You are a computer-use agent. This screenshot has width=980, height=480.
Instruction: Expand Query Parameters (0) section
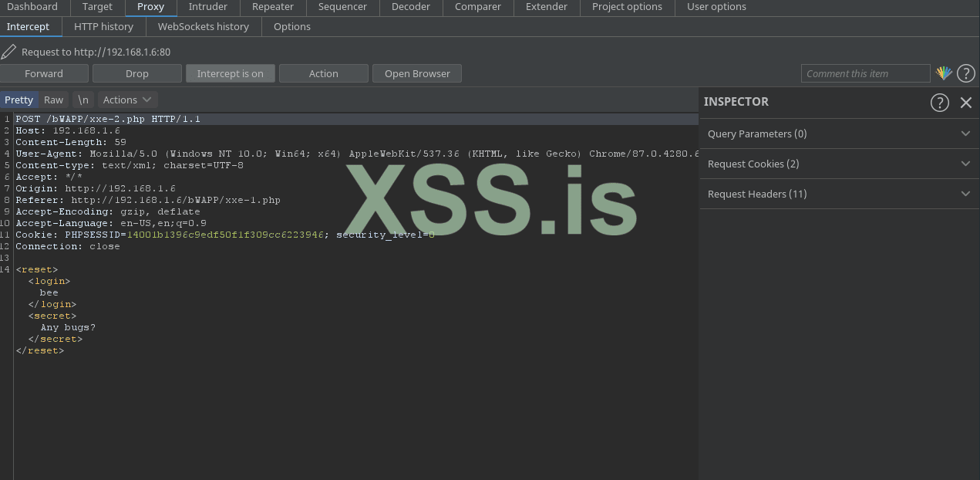pos(839,134)
